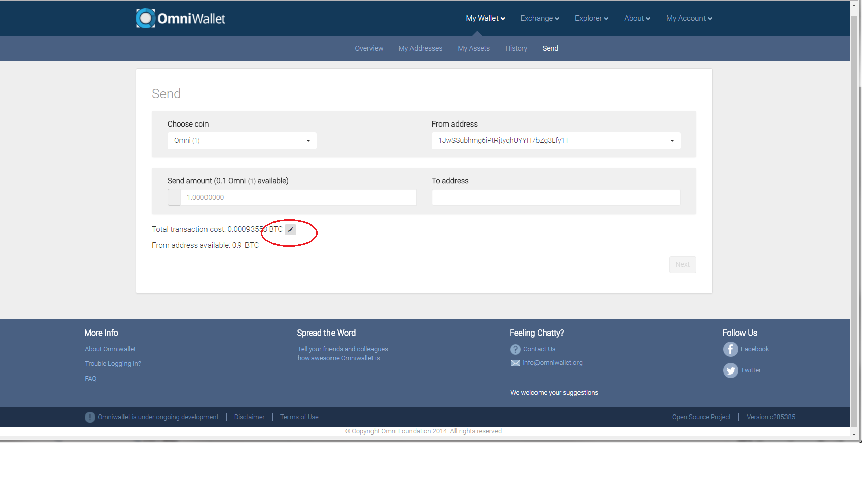The image size is (868, 498).
Task: Click the Next button
Action: pos(682,265)
